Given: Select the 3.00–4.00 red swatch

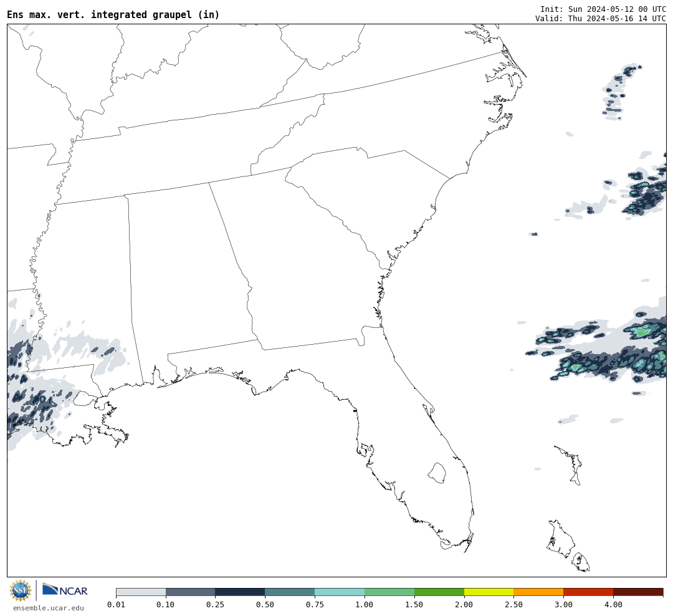Looking at the screenshot, I should 588,592.
